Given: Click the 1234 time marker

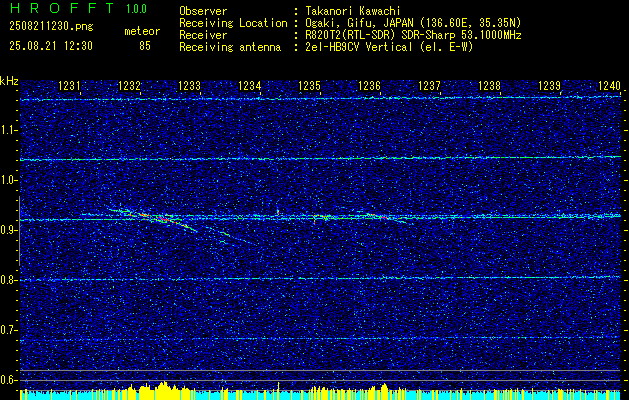Looking at the screenshot, I should (x=250, y=86).
